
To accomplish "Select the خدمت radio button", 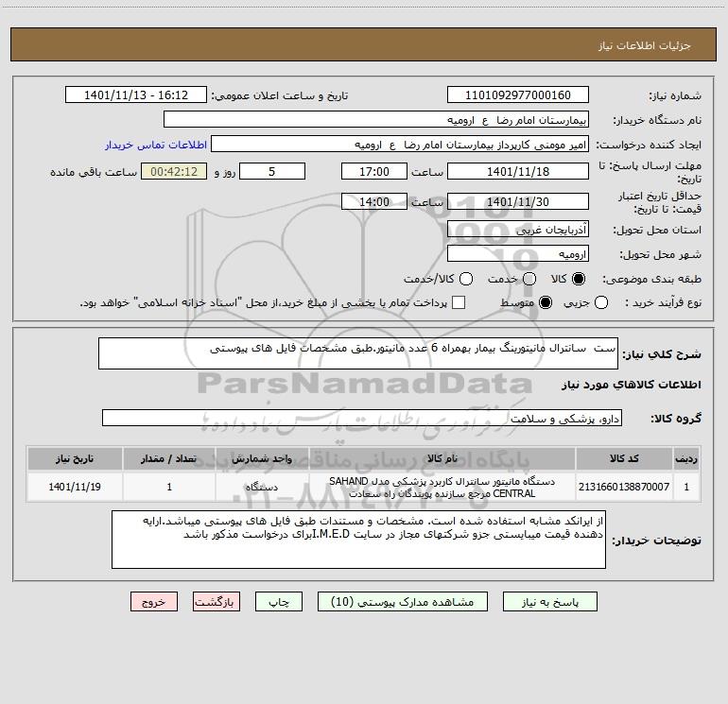I will point(529,279).
